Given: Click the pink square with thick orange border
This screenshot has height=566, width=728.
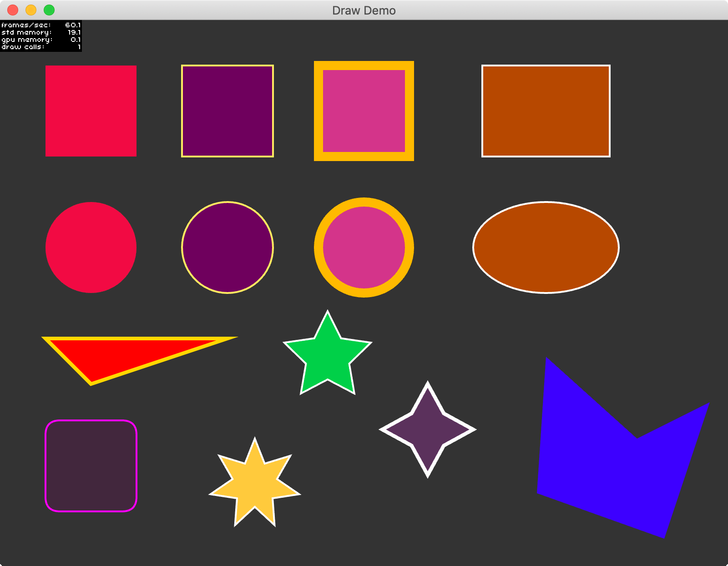Looking at the screenshot, I should pyautogui.click(x=364, y=111).
